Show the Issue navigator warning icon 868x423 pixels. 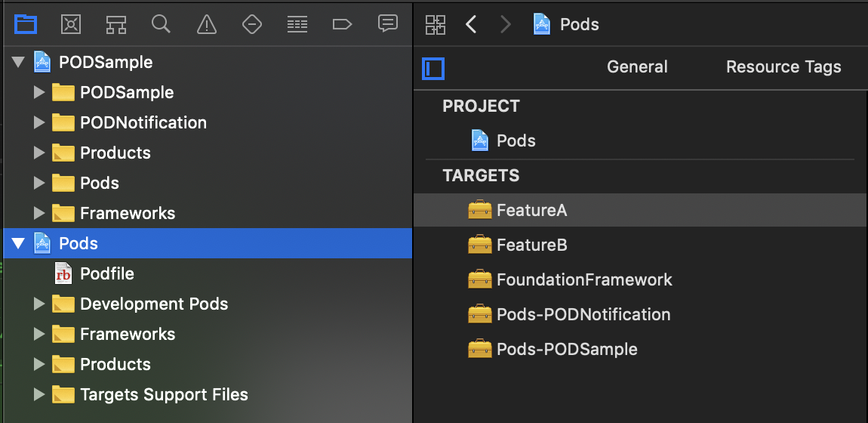point(206,24)
